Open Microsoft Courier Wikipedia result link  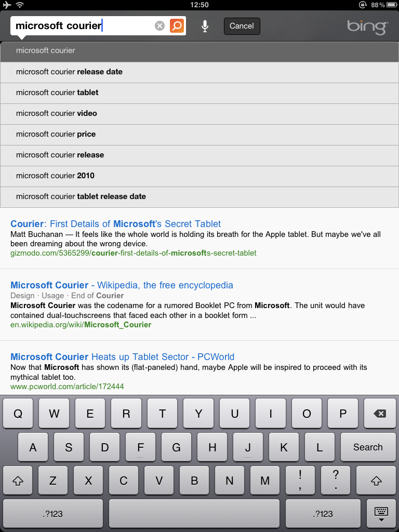[122, 285]
